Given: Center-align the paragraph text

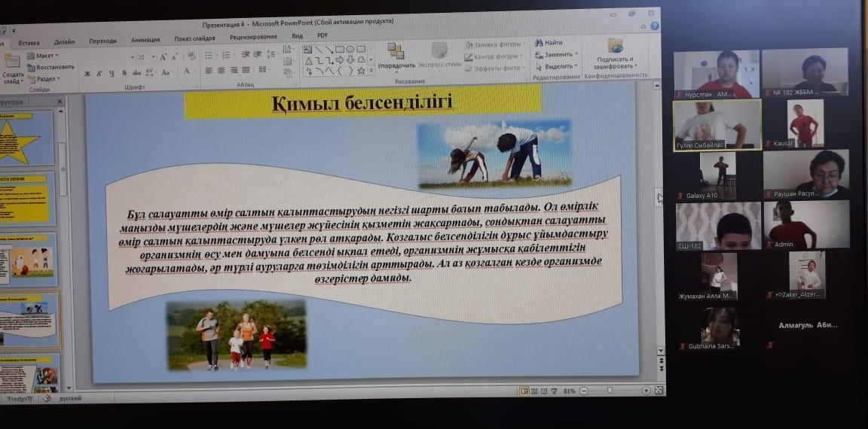Looking at the screenshot, I should pyautogui.click(x=222, y=71).
